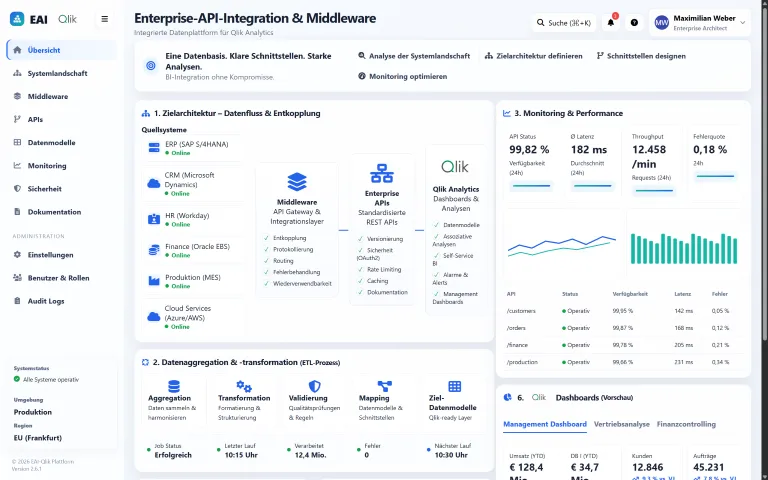Click Zielarchitektur definieren link
Viewport: 768px width, 480px height.
[x=533, y=56]
